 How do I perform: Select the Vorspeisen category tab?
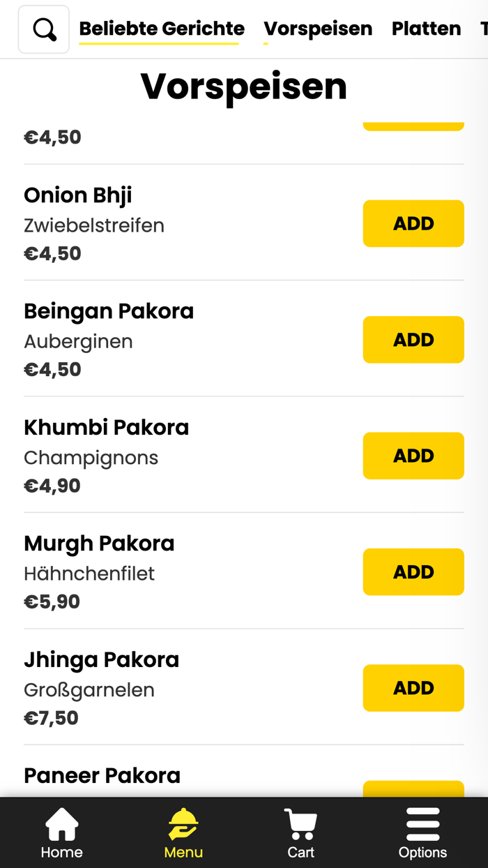[x=318, y=29]
